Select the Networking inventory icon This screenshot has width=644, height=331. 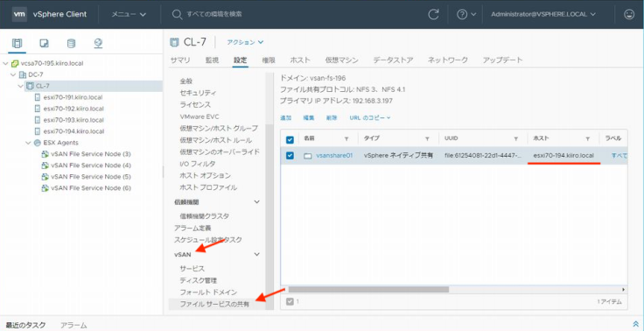[x=98, y=43]
